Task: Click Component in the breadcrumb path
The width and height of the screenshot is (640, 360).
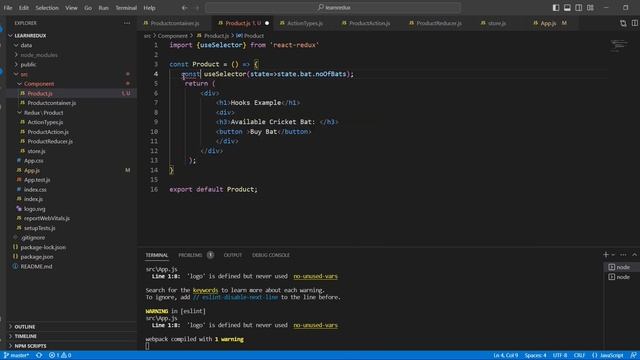Action: pos(173,36)
